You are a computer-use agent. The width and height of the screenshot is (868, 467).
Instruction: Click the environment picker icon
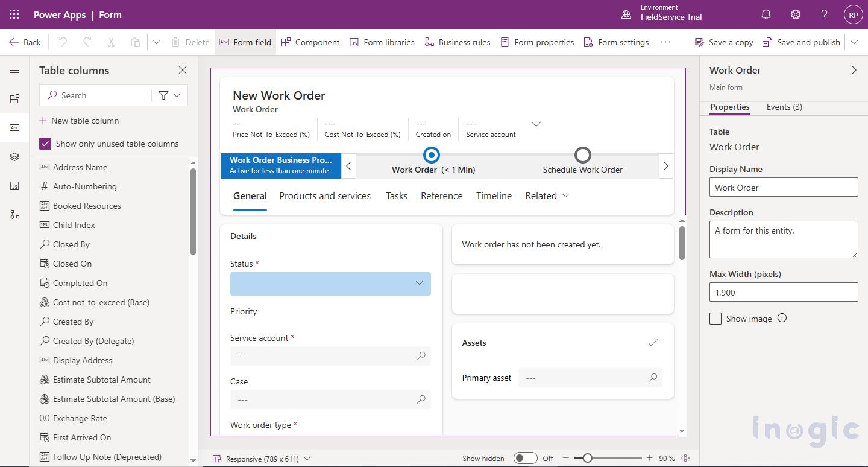[x=626, y=14]
